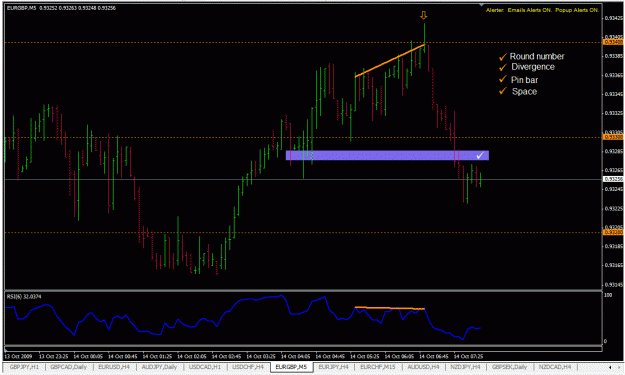Select the 'Space' text label
Screen dimensions: 625x375
[524, 91]
